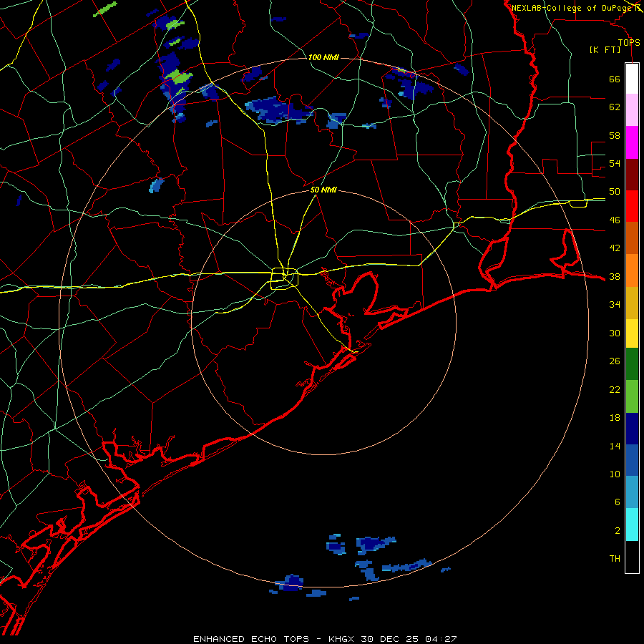Click the light pink swatch near 62
Screen dimensions: 644x644
pos(632,110)
